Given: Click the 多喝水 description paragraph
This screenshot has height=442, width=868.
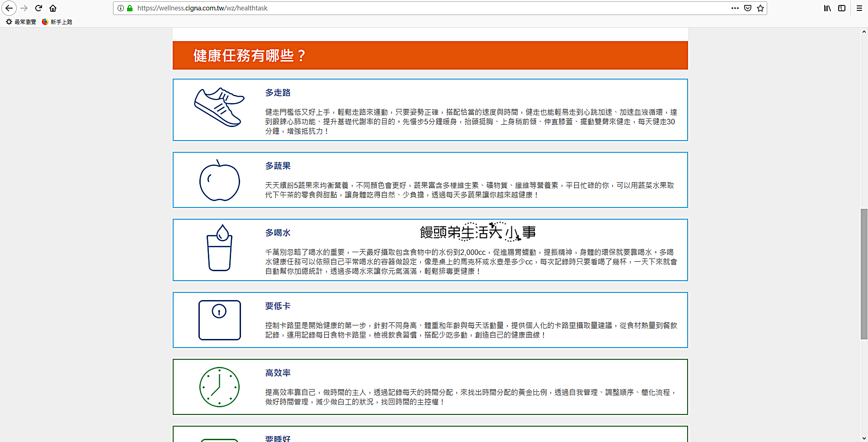Looking at the screenshot, I should click(471, 262).
